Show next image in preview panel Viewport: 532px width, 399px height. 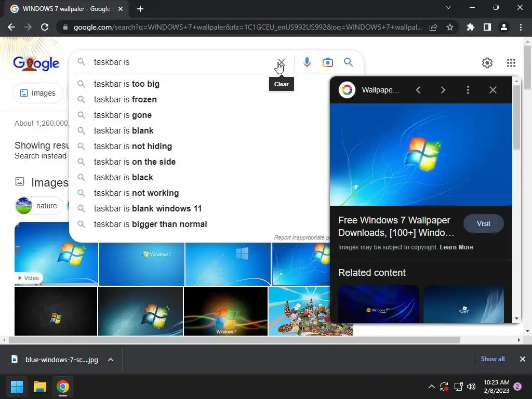(x=443, y=90)
